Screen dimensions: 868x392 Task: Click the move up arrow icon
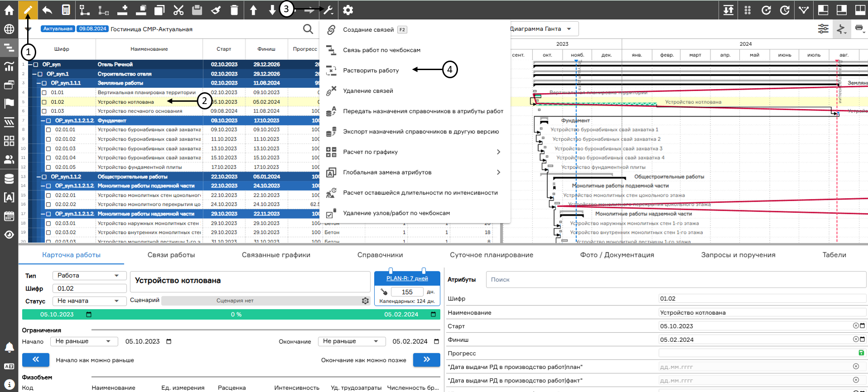click(253, 9)
